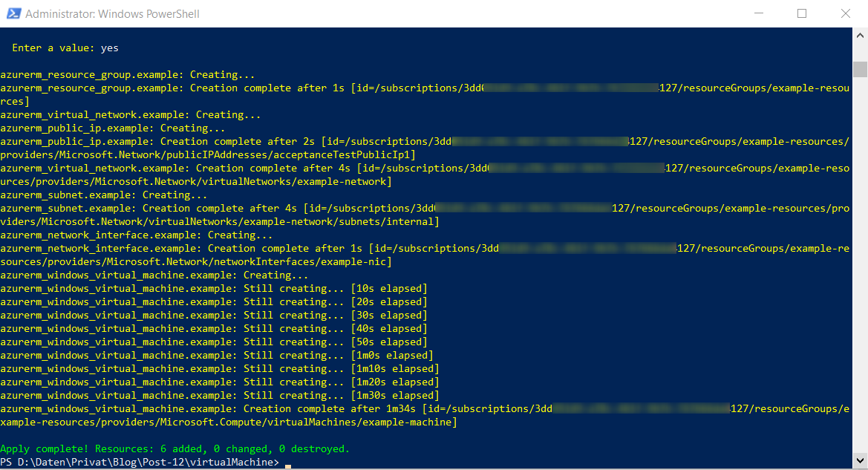Click the green 'Apply complete!' message
The width and height of the screenshot is (868, 470).
pyautogui.click(x=175, y=449)
